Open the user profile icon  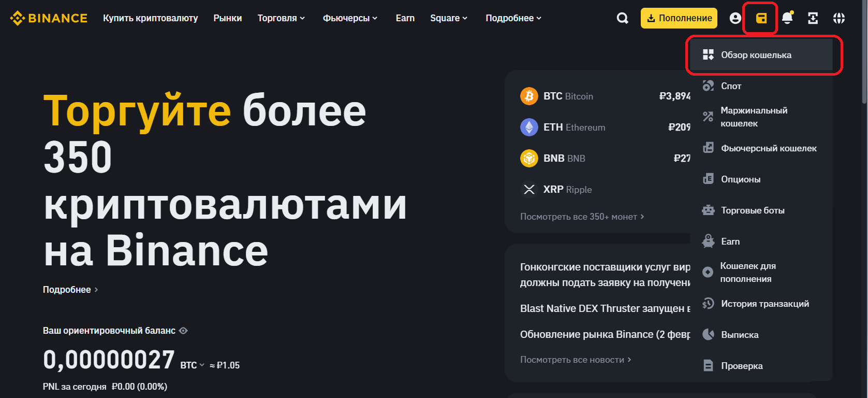coord(735,18)
